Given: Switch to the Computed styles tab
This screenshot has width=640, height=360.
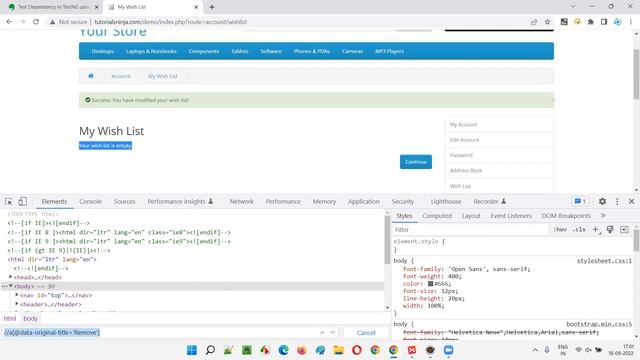Looking at the screenshot, I should 437,216.
